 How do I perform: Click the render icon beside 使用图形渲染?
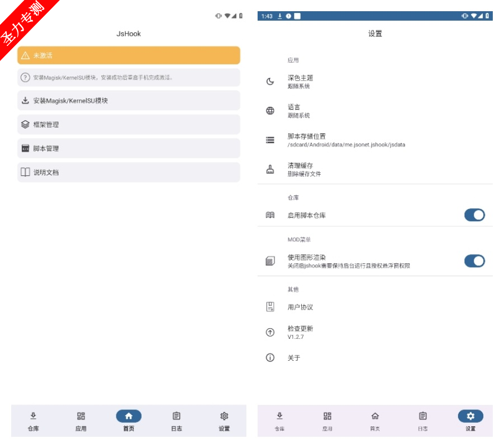[270, 261]
